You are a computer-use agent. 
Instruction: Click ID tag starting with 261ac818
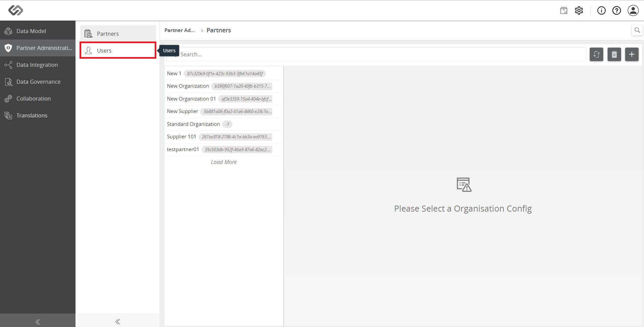pyautogui.click(x=235, y=137)
